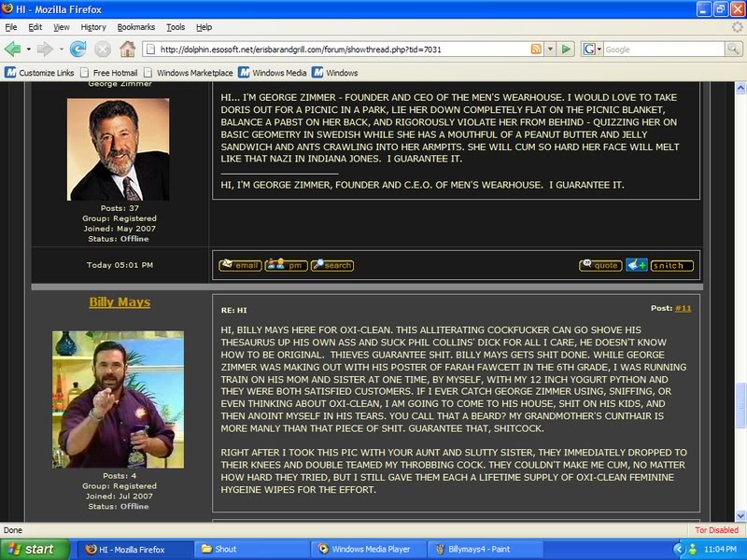The image size is (747, 560).
Task: Open the Tools menu
Action: point(176,27)
